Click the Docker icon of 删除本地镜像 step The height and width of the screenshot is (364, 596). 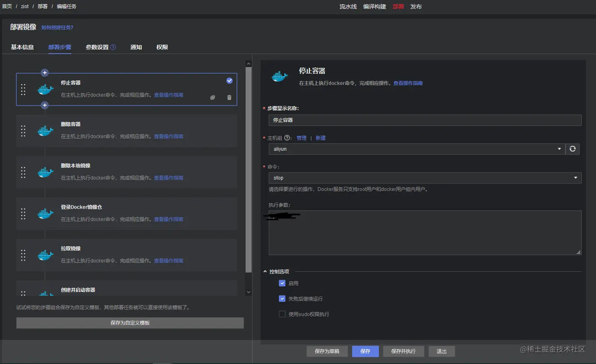point(46,172)
